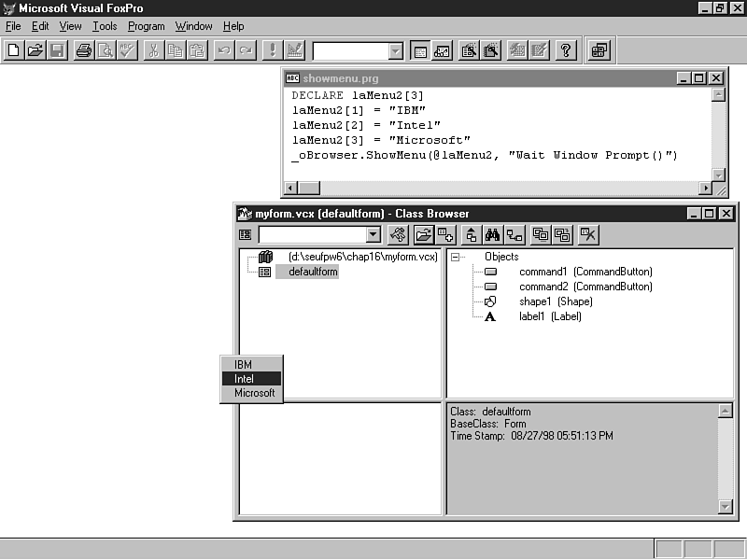Open the database dropdown in main toolbar
The width and height of the screenshot is (747, 560).
click(x=396, y=51)
